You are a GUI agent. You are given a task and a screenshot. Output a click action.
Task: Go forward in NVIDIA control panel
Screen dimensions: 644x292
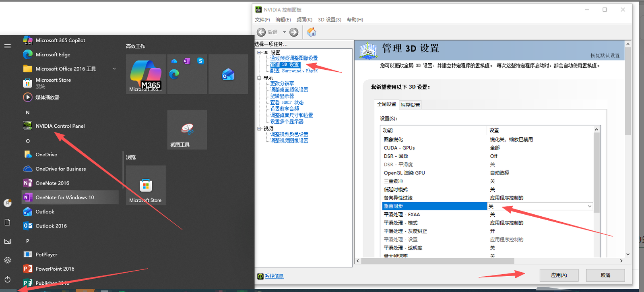(294, 32)
